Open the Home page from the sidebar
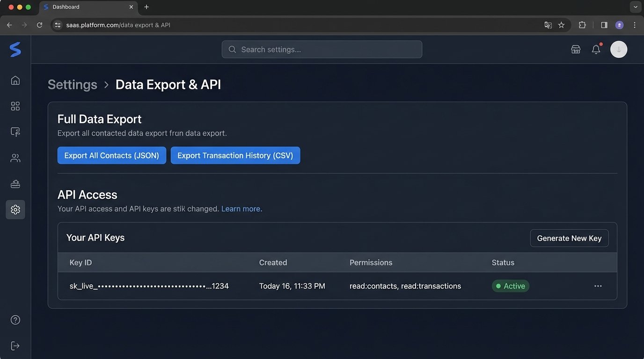The height and width of the screenshot is (359, 644). pyautogui.click(x=15, y=80)
